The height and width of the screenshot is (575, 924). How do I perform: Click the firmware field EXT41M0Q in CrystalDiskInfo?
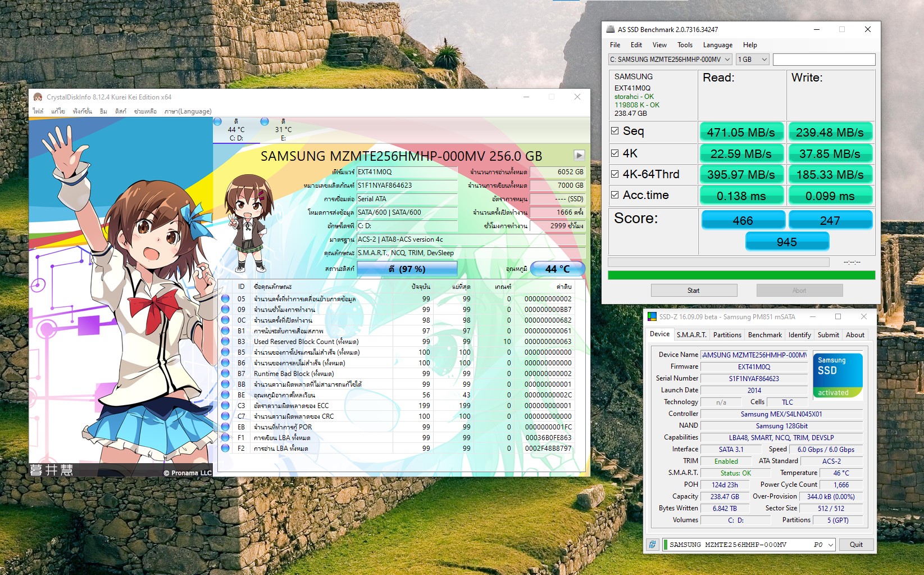tap(407, 172)
